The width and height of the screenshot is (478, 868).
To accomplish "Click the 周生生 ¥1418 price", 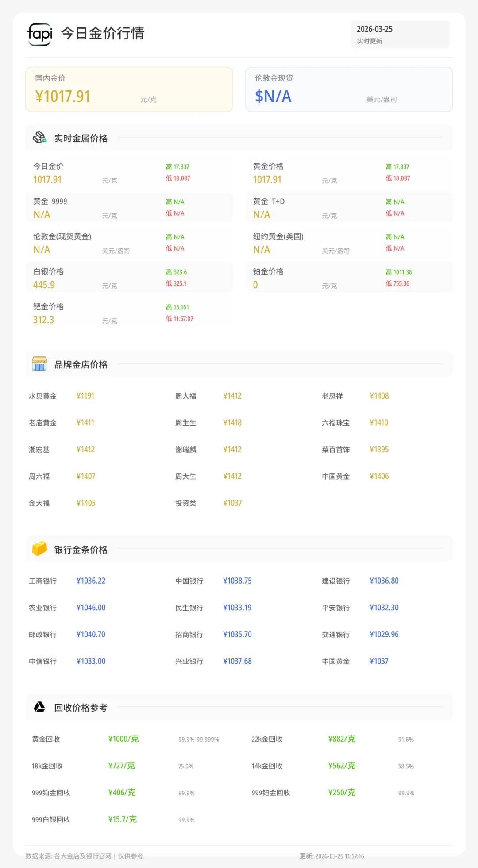I will click(232, 423).
